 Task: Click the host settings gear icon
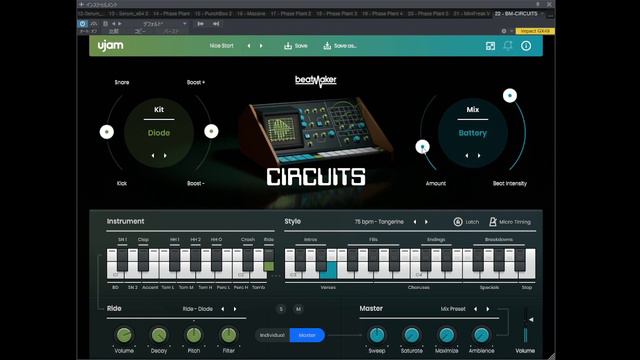point(504,31)
